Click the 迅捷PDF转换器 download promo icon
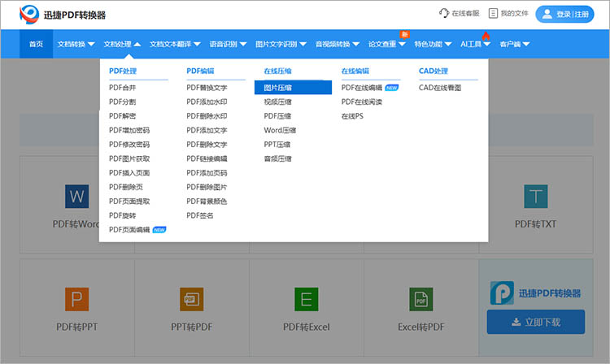This screenshot has width=610, height=364. pos(502,293)
